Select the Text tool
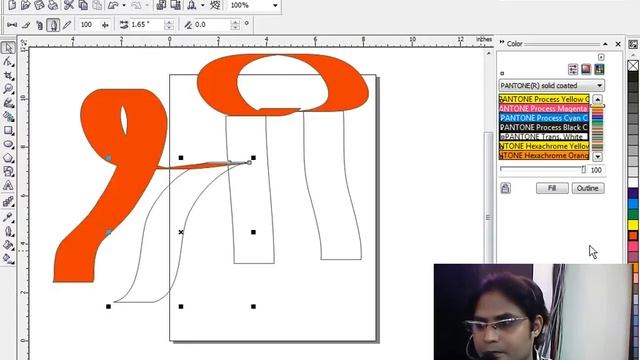Viewport: 640px width, 360px height. click(x=8, y=186)
